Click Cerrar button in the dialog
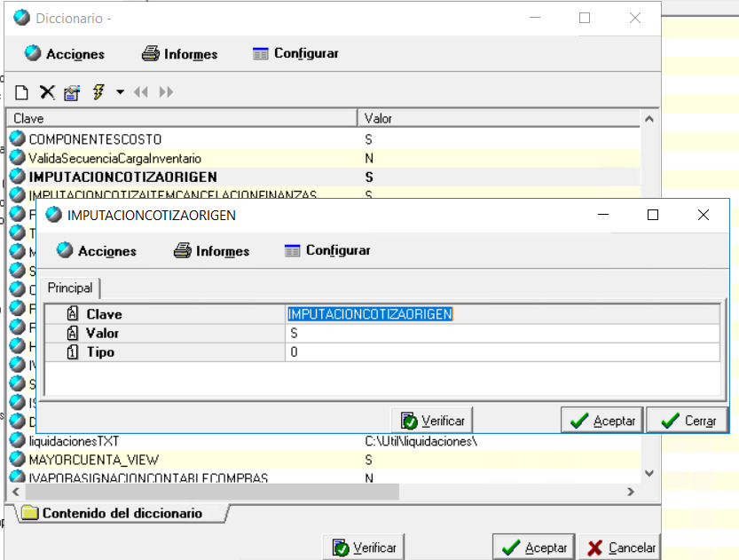The width and height of the screenshot is (739, 560). [x=688, y=421]
